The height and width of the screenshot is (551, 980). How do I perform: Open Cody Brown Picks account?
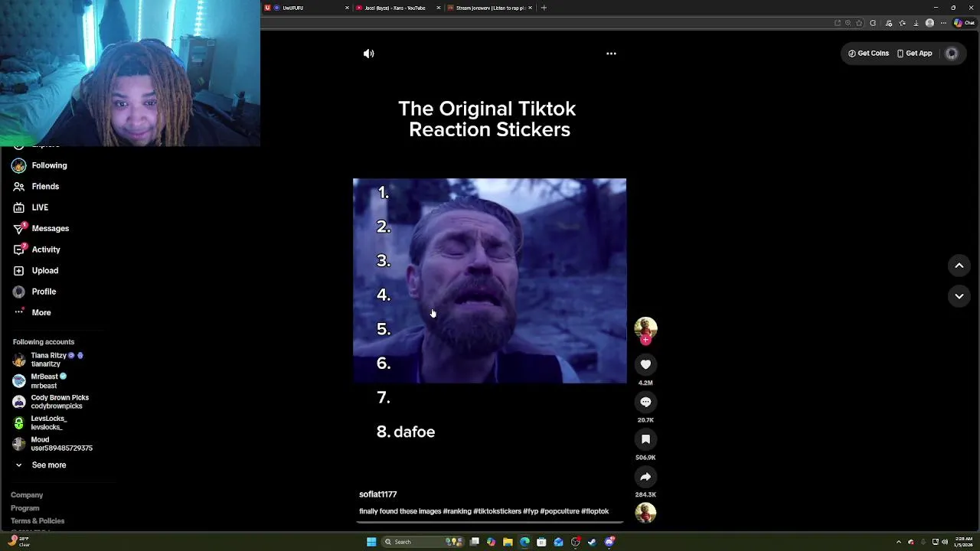coord(51,402)
